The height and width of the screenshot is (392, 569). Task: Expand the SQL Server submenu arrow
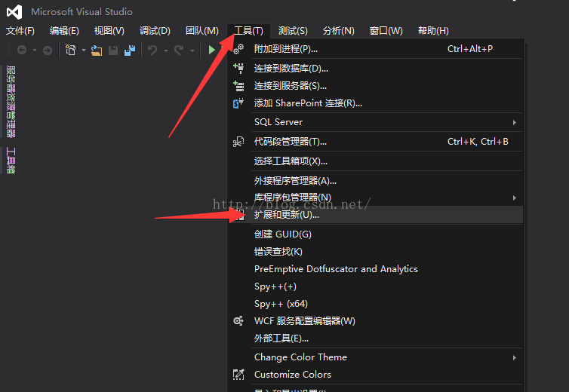coord(514,123)
